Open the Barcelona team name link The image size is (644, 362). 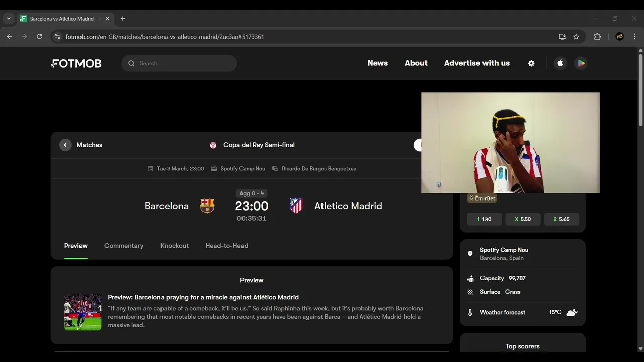pos(167,206)
